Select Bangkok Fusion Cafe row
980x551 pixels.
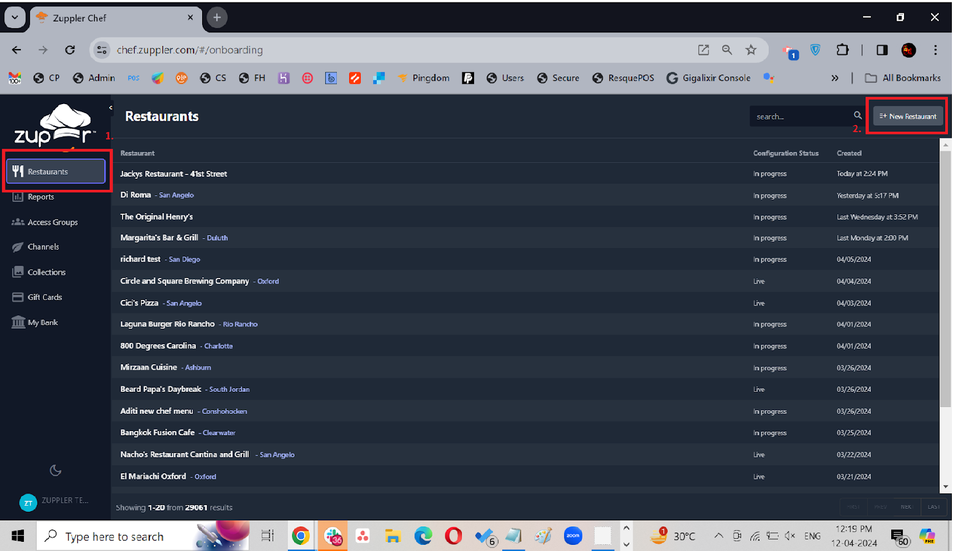pos(525,433)
